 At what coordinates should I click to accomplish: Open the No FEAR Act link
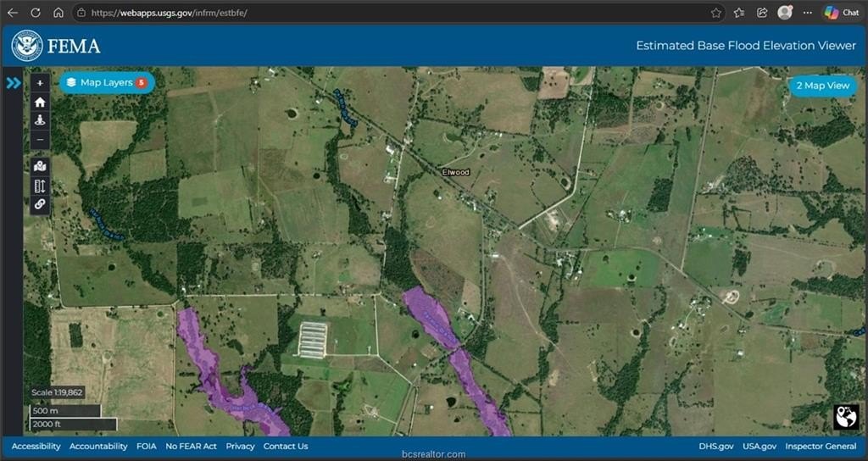tap(191, 446)
